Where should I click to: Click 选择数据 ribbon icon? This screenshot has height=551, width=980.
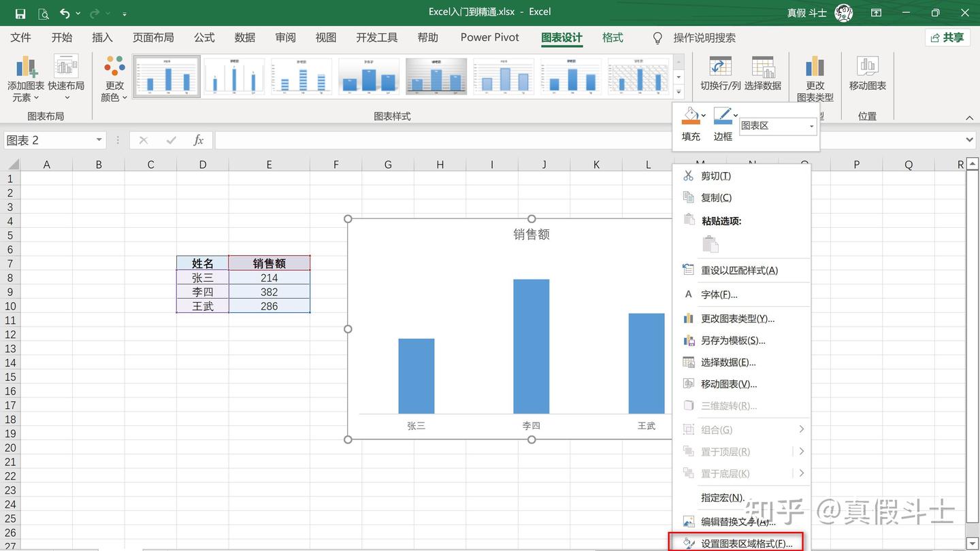tap(763, 74)
